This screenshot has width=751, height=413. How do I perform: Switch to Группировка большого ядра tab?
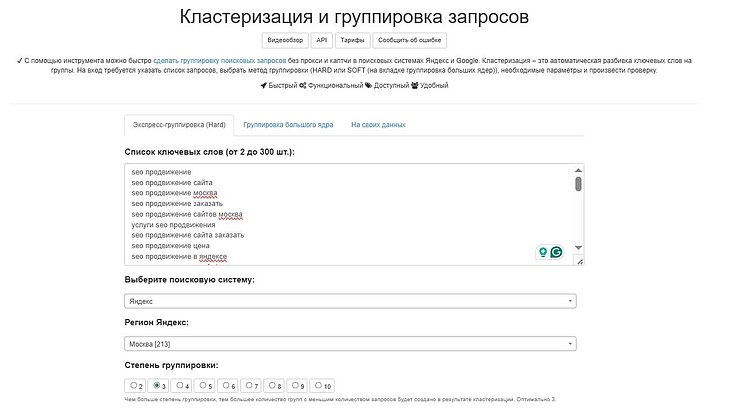click(288, 125)
